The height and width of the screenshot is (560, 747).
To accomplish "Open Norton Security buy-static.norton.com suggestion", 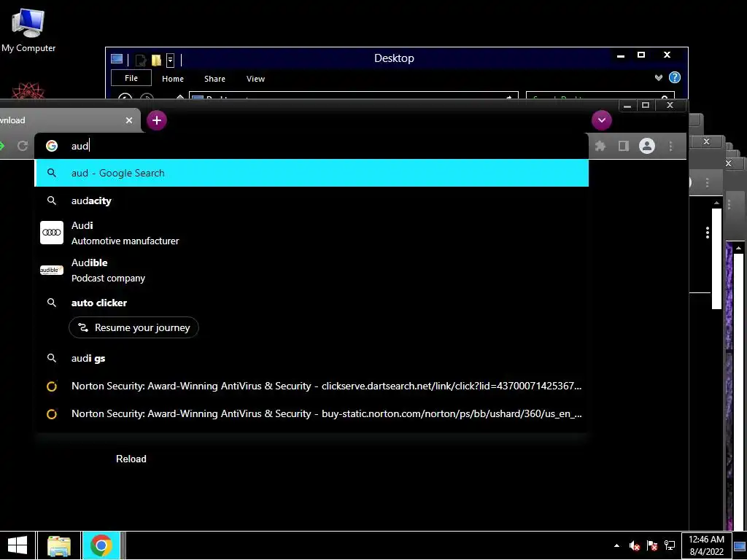I will tap(311, 413).
